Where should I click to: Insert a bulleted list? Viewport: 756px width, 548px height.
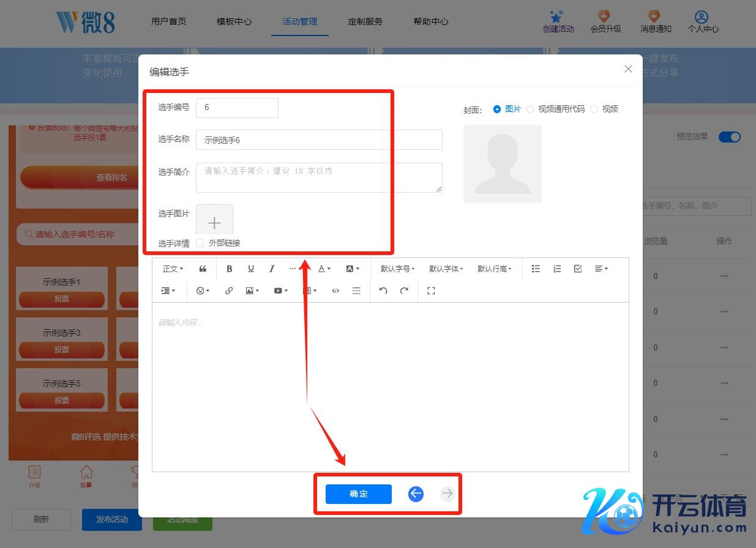pyautogui.click(x=536, y=268)
